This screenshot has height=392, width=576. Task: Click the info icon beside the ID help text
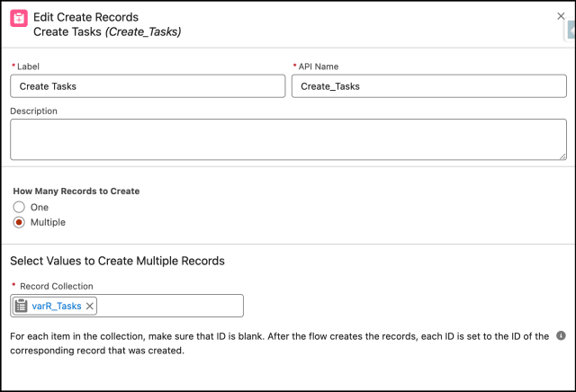[561, 335]
